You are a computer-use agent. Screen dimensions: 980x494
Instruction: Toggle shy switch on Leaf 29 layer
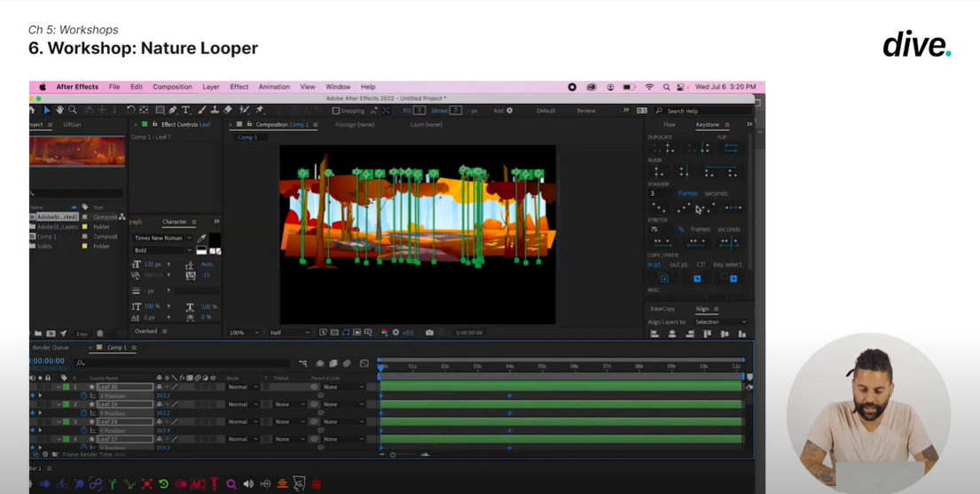pos(160,404)
